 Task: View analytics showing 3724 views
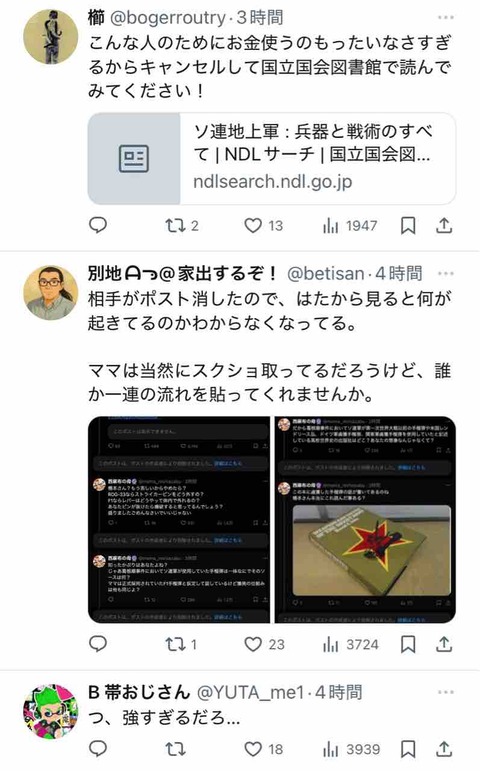(351, 644)
